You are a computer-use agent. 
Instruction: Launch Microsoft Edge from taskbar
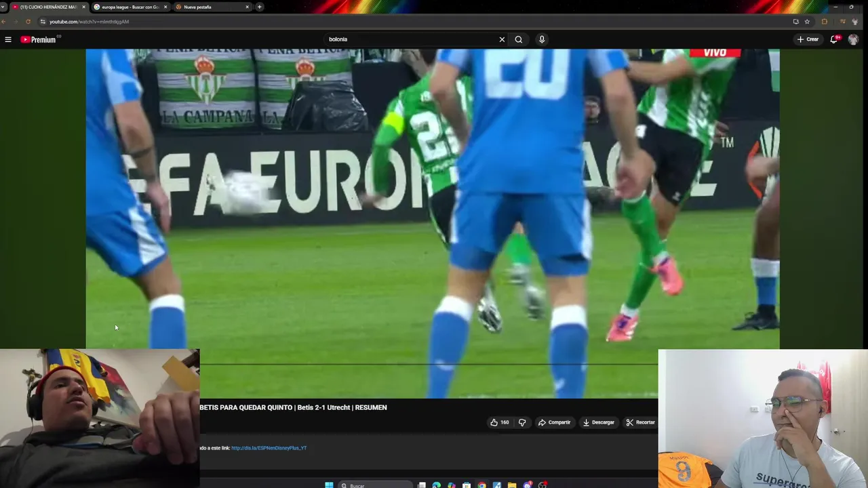tap(436, 485)
